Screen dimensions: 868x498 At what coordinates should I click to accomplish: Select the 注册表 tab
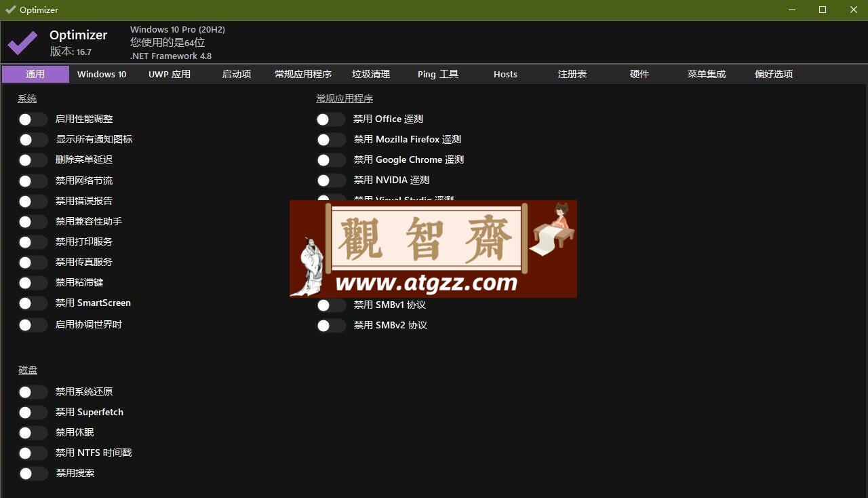(572, 74)
